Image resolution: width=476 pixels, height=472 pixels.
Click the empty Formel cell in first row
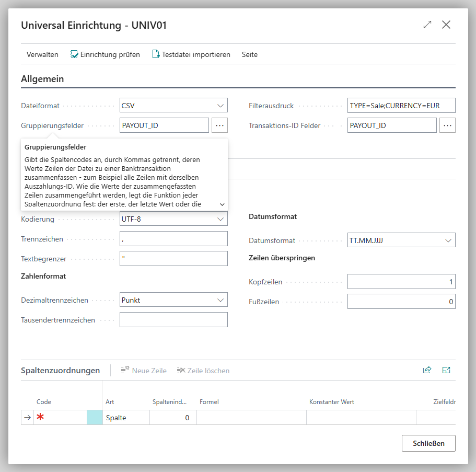pos(251,417)
